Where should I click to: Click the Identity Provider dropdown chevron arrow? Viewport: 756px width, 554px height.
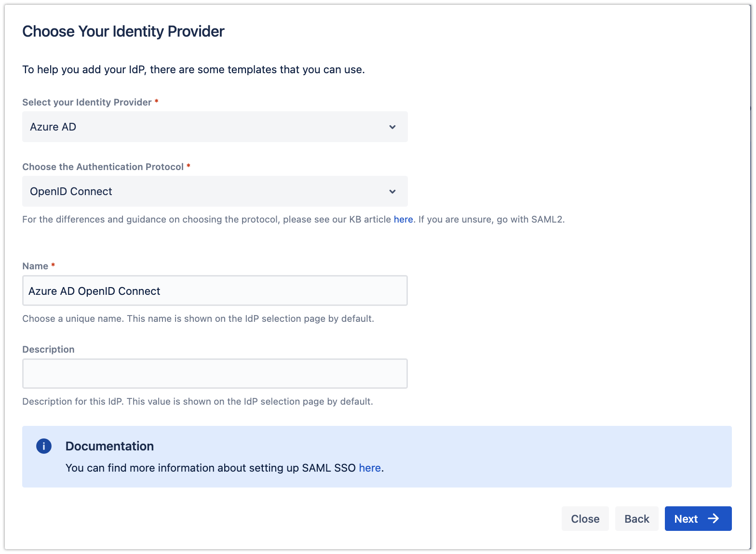coord(392,127)
